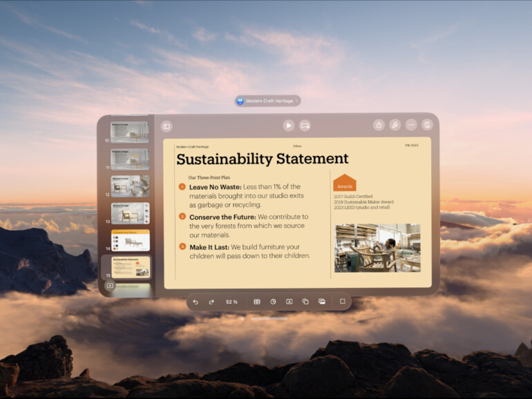Screen dimensions: 532x399
Task: Grab the window bar below the toolbar
Action: click(x=269, y=319)
